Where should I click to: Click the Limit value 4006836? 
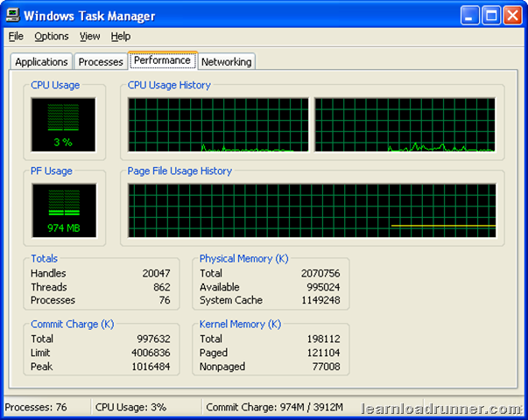(151, 353)
